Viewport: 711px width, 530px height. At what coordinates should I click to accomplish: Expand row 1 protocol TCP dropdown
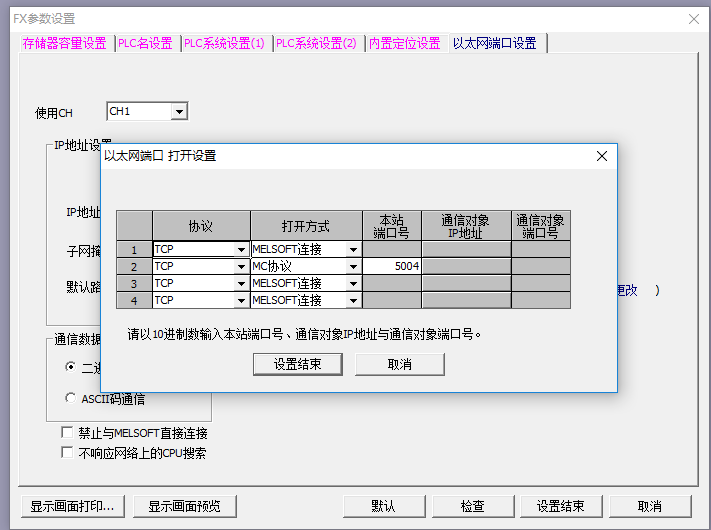pos(241,250)
